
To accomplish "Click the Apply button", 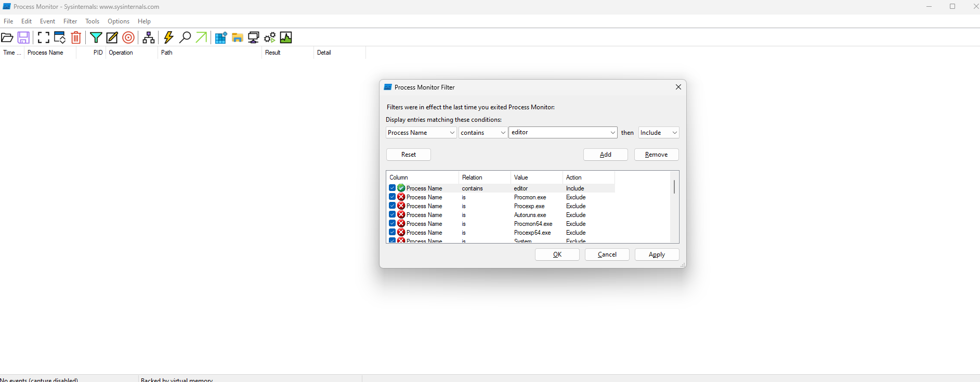I will coord(657,254).
